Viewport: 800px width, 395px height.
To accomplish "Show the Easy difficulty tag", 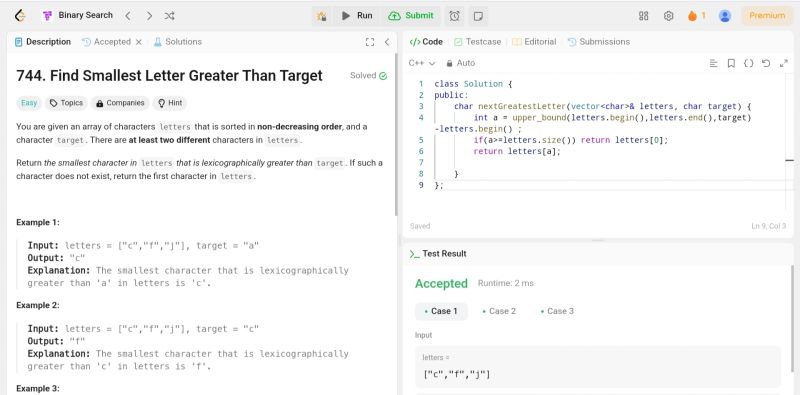I will [x=29, y=103].
